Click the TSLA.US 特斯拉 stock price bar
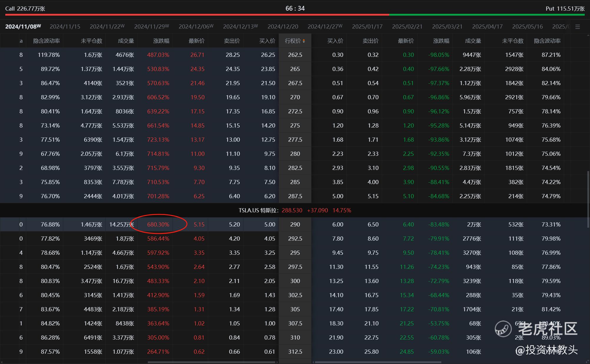 (295, 210)
